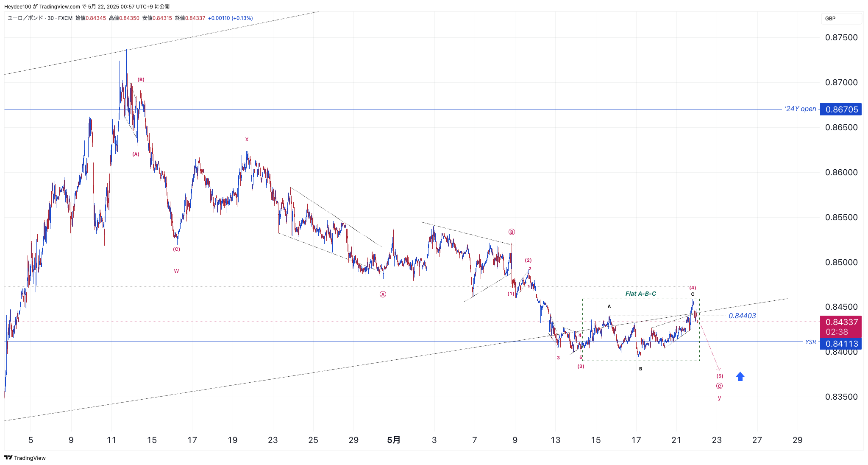The width and height of the screenshot is (868, 465).
Task: Click the 終値 0.84337 close value
Action: coord(190,18)
